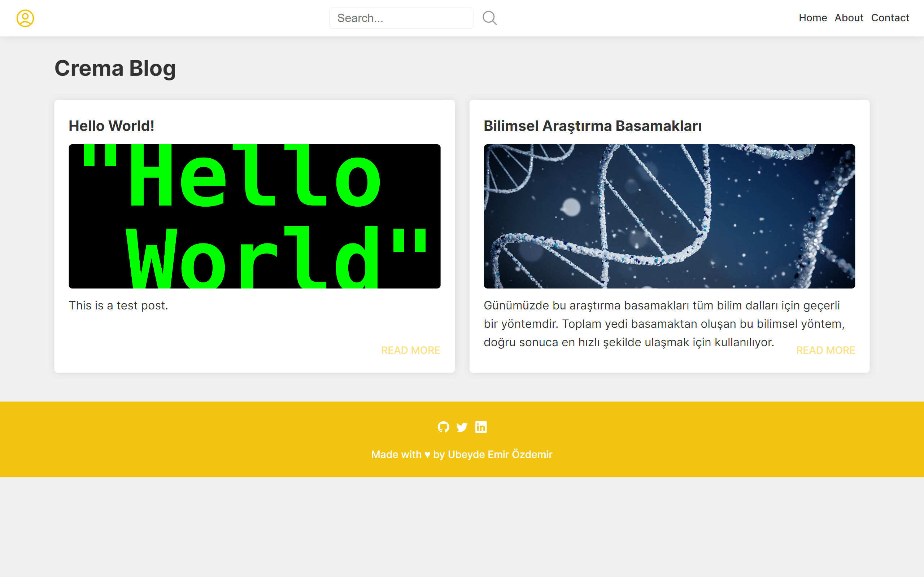Click the heart symbol in footer

click(x=427, y=454)
